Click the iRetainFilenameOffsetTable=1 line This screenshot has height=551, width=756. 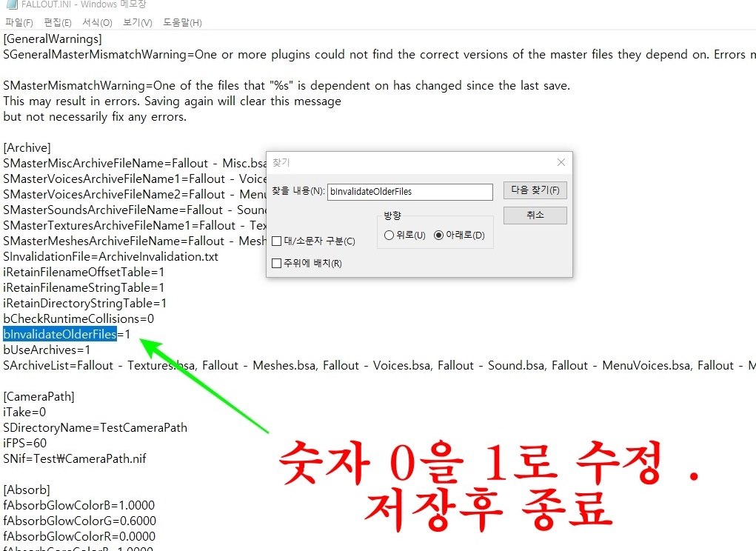coord(84,273)
